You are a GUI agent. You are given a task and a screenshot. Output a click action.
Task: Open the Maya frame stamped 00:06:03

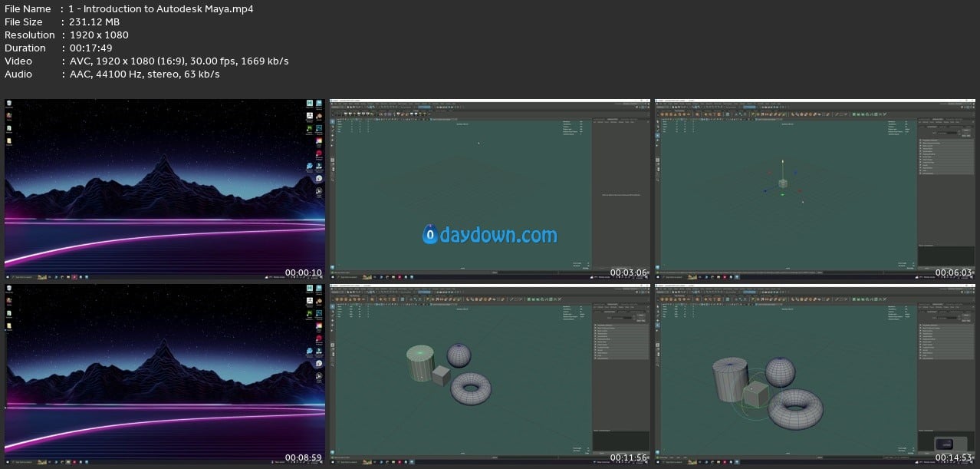point(814,189)
